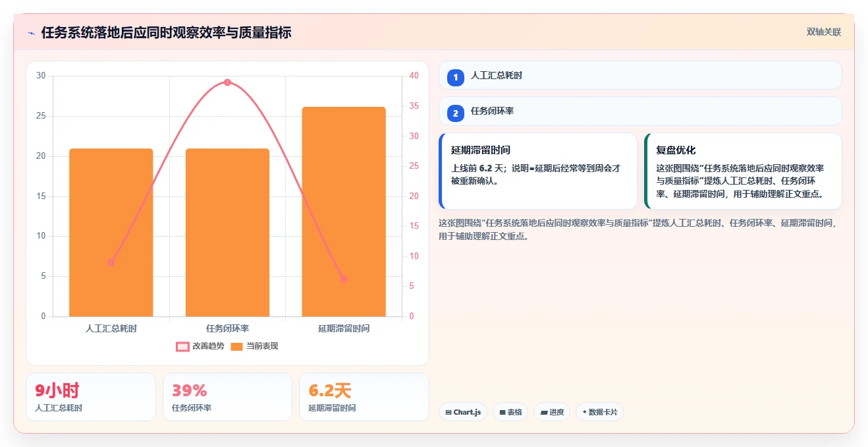Toggle the 改善趋势 legend swatch
The image size is (868, 447).
click(183, 346)
